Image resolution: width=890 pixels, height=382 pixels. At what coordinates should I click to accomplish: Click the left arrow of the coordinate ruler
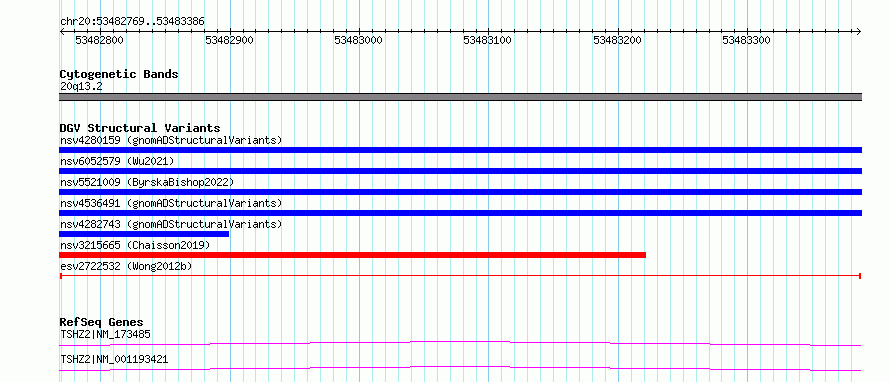(x=62, y=32)
